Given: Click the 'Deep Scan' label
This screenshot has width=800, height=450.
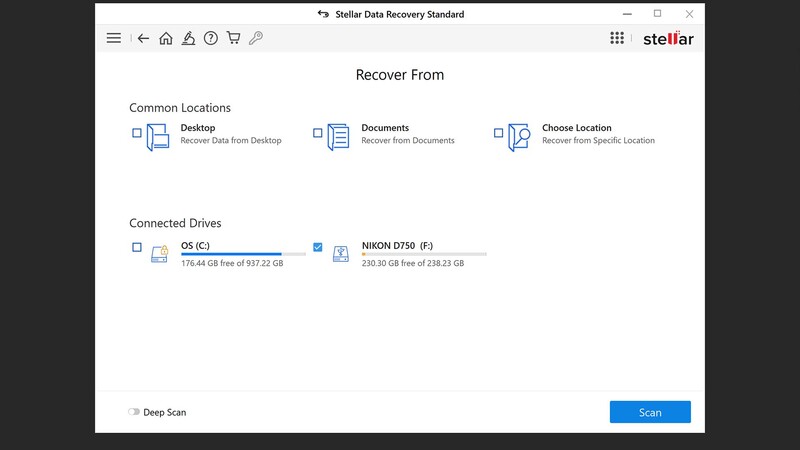Looking at the screenshot, I should [165, 412].
